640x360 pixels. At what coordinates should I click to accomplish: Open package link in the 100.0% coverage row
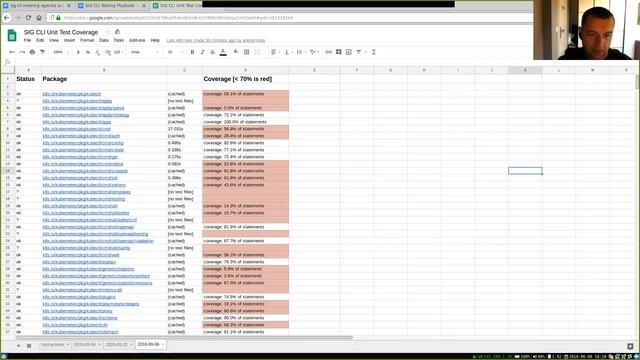(77, 122)
